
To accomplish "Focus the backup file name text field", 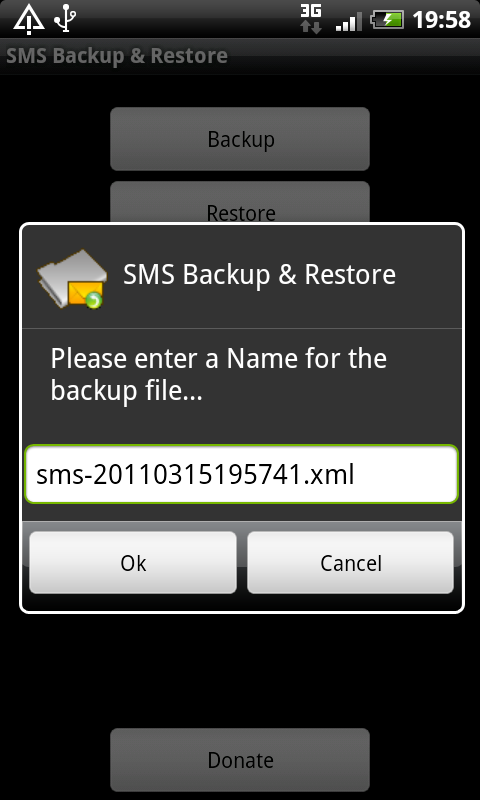I will (242, 474).
